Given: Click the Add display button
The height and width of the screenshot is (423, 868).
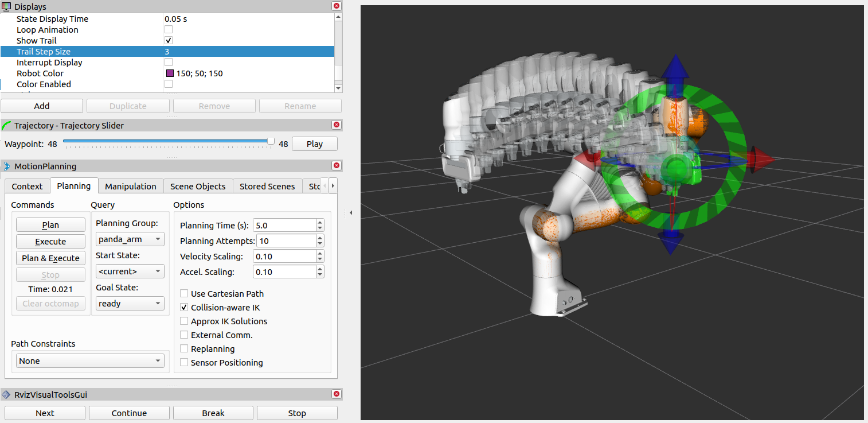Looking at the screenshot, I should [42, 106].
